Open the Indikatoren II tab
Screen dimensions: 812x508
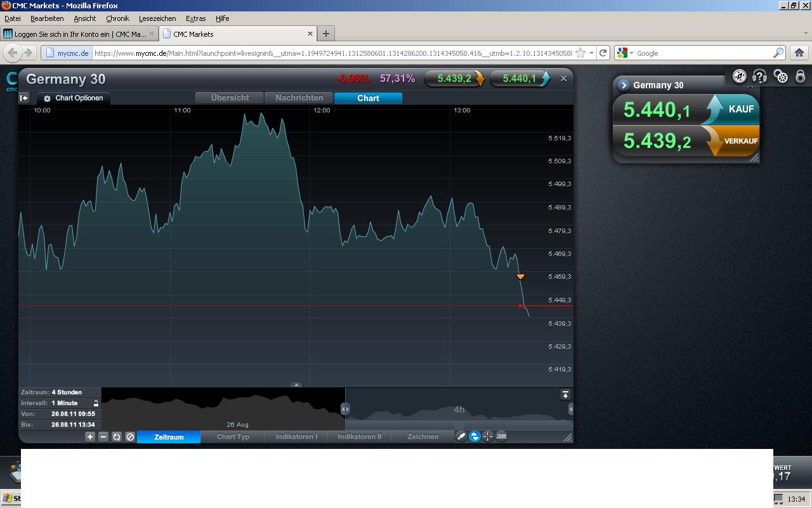click(360, 437)
